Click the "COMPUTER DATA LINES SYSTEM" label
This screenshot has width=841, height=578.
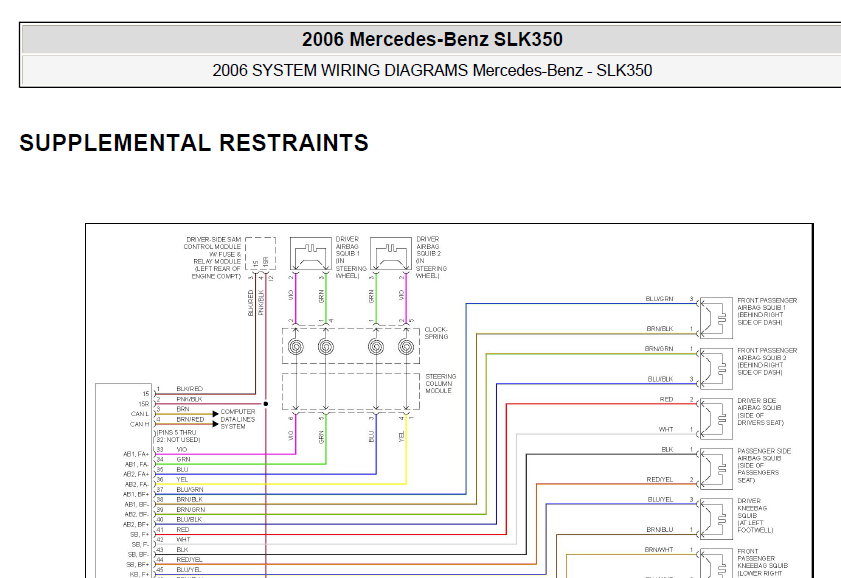click(238, 419)
